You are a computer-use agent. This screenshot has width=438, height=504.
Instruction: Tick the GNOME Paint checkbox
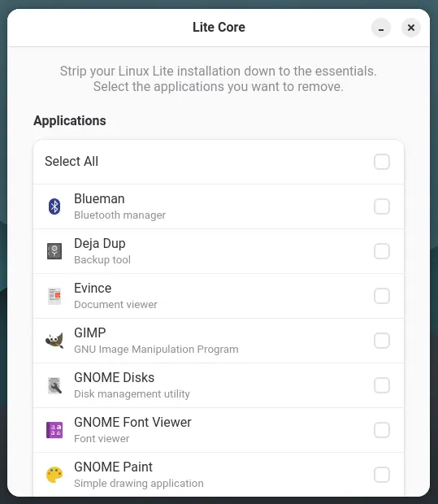(382, 475)
